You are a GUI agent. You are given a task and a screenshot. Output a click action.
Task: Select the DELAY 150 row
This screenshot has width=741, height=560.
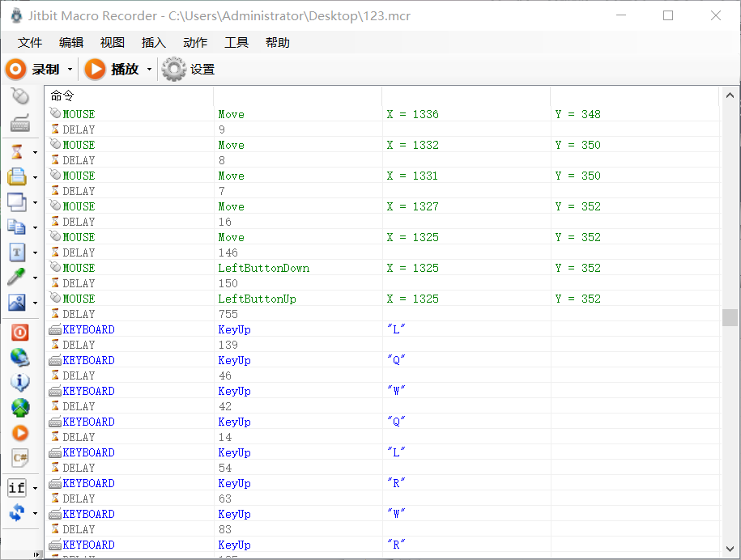tap(382, 283)
